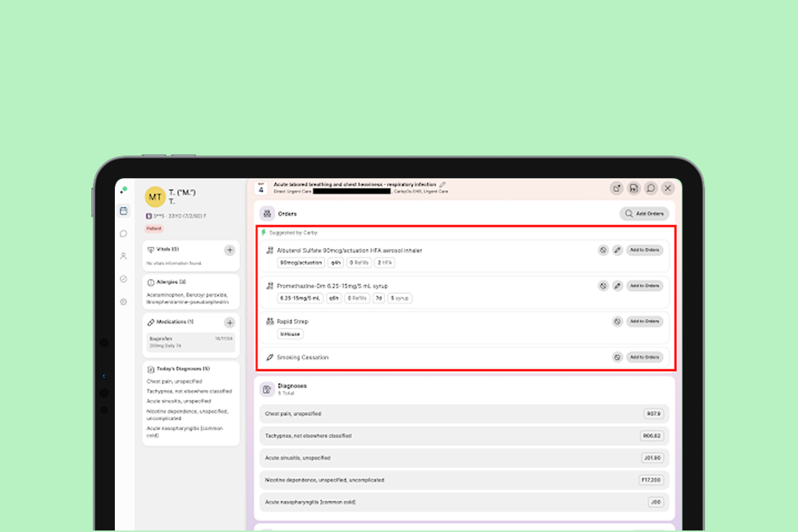Click the Medications card heading
798x532 pixels.
175,322
